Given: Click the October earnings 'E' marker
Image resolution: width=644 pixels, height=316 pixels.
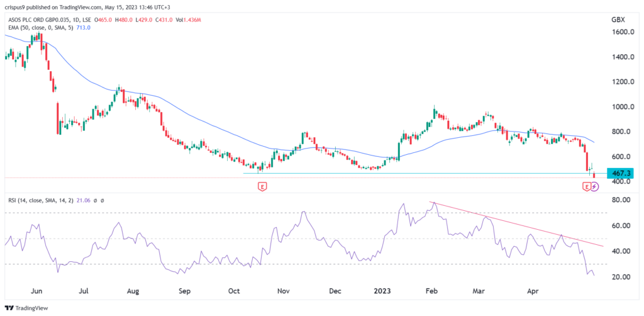Looking at the screenshot, I should pos(262,186).
